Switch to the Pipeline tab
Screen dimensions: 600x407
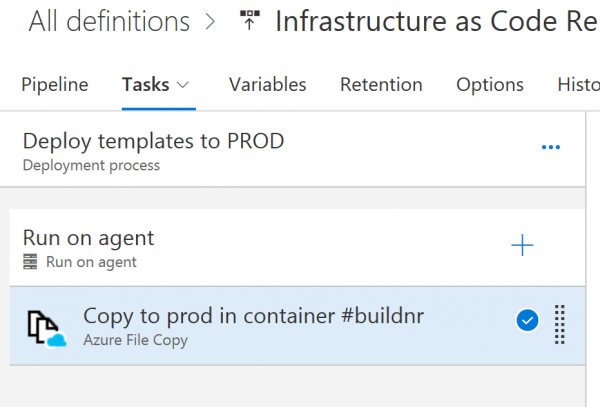[55, 85]
